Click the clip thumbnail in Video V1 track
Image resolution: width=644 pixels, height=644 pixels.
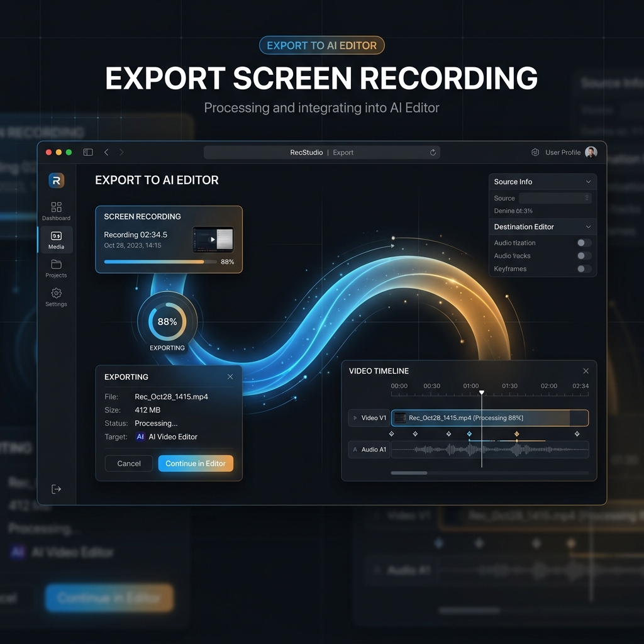[400, 418]
